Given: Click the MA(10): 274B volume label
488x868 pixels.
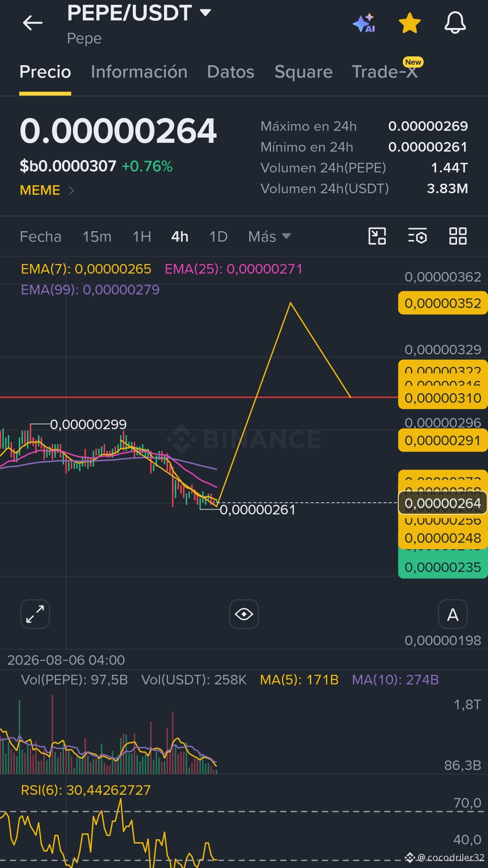Looking at the screenshot, I should [x=395, y=680].
